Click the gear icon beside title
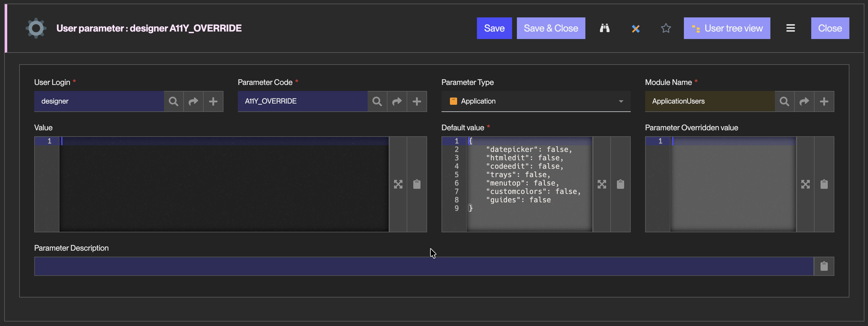Image resolution: width=868 pixels, height=326 pixels. [36, 28]
